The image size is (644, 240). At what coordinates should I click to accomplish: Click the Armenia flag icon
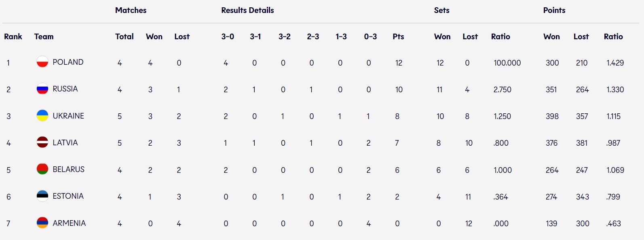point(42,223)
